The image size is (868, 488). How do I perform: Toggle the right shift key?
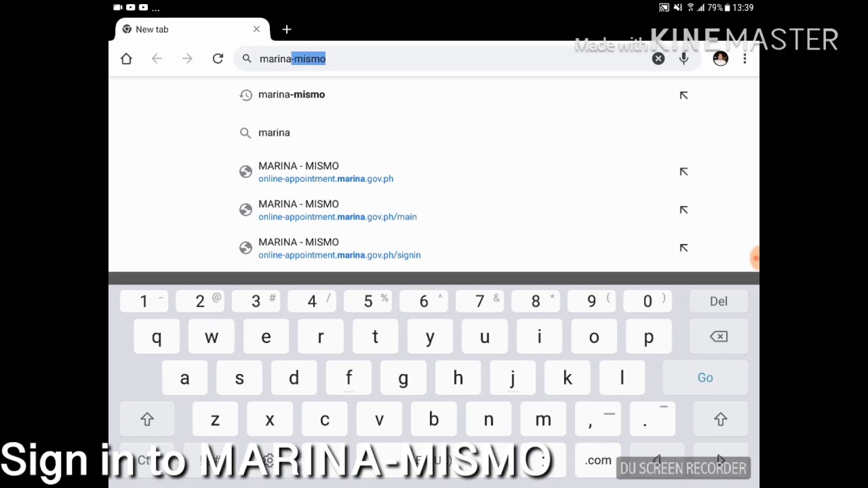(720, 420)
